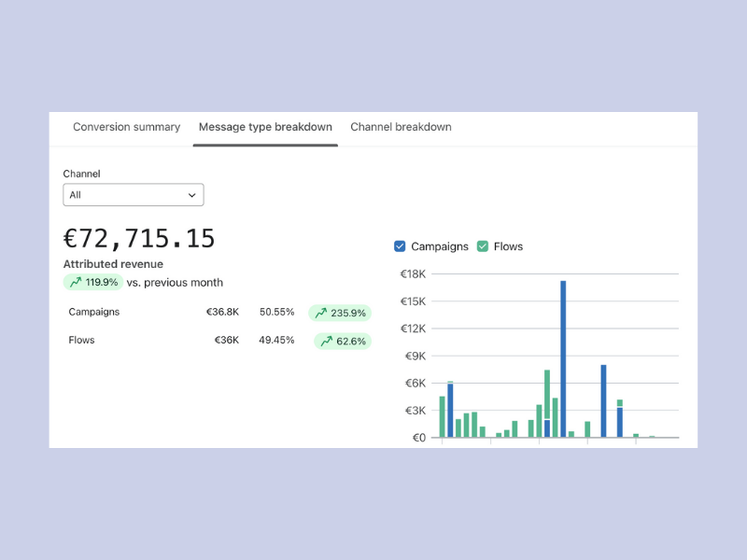Image resolution: width=747 pixels, height=560 pixels.
Task: Select the Message type breakdown tab
Action: point(265,127)
